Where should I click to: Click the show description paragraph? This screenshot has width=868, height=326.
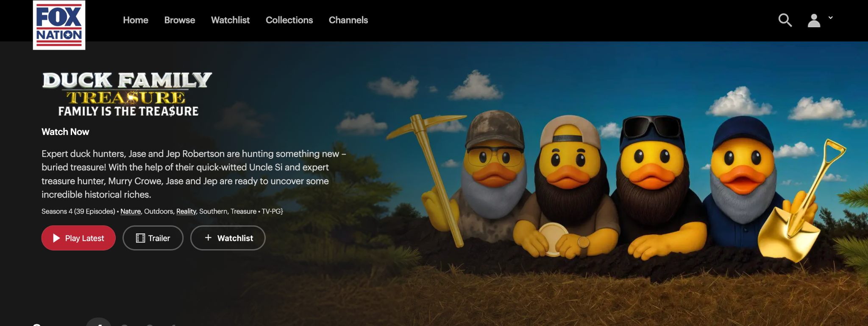point(194,174)
